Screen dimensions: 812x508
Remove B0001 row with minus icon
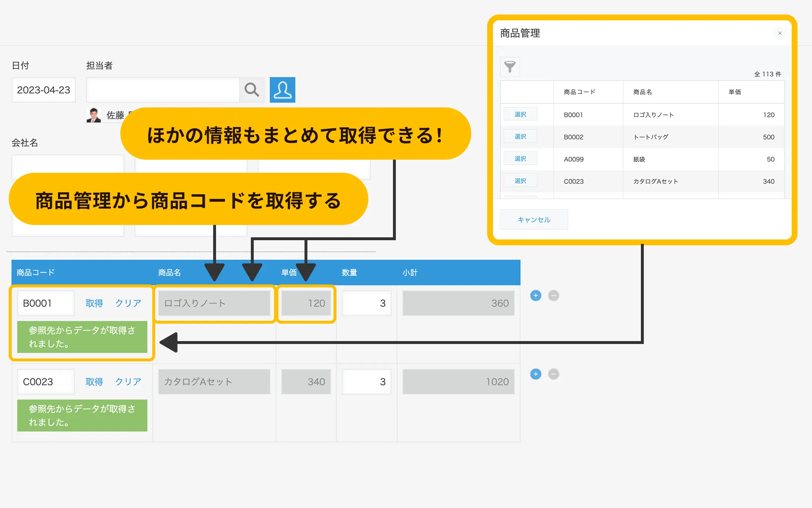[x=553, y=295]
